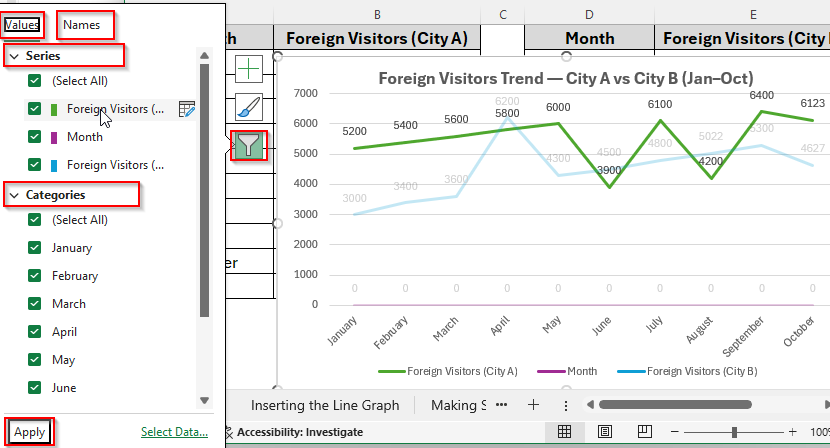Uncheck the May category checkbox
This screenshot has width=830, height=448.
point(34,360)
